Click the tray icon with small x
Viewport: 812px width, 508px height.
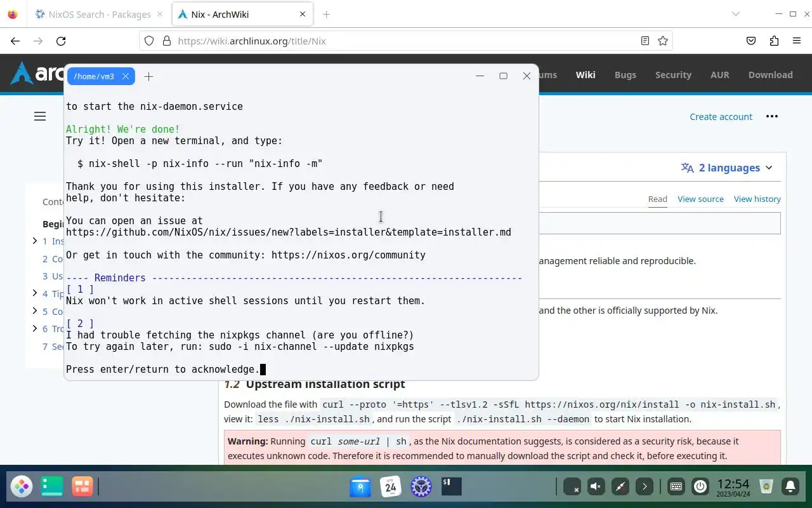[572, 486]
